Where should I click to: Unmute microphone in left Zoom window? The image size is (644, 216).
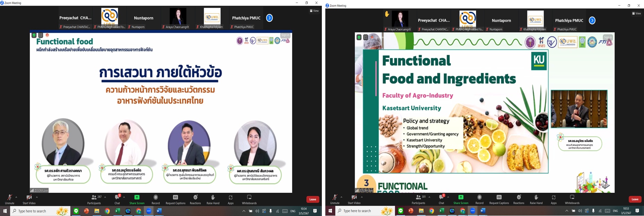[9, 199]
